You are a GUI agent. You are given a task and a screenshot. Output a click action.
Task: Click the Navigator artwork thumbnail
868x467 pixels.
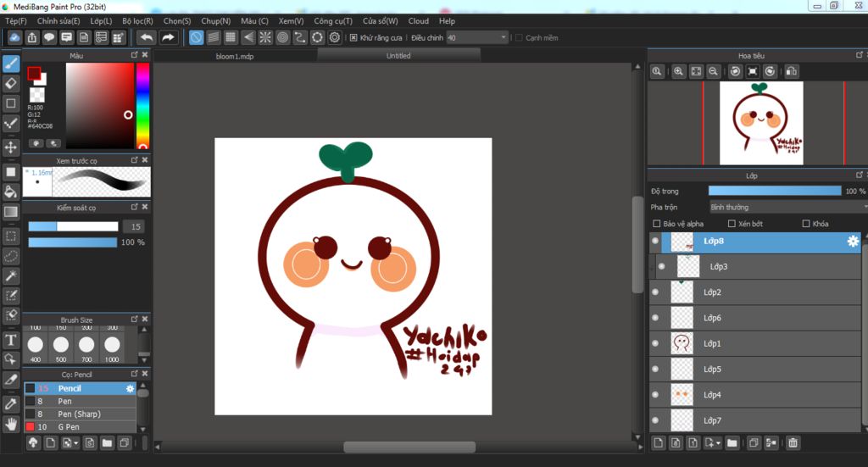coord(761,123)
